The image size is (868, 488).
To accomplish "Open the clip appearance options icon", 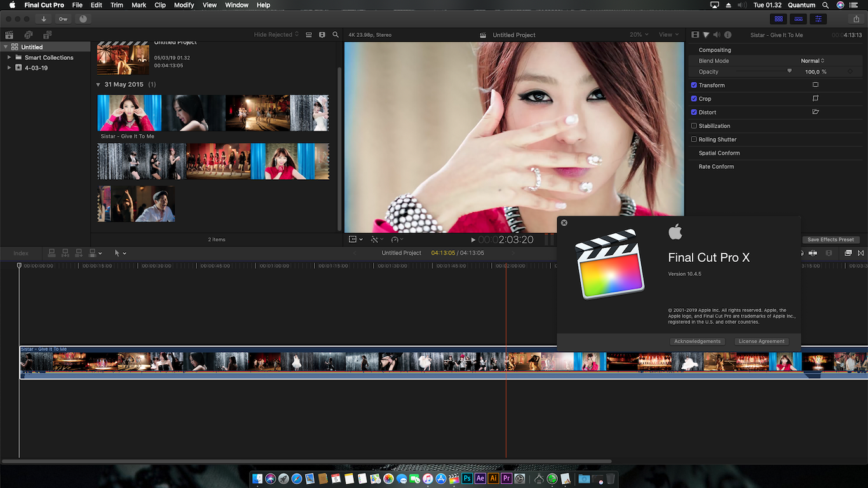I will [x=322, y=35].
